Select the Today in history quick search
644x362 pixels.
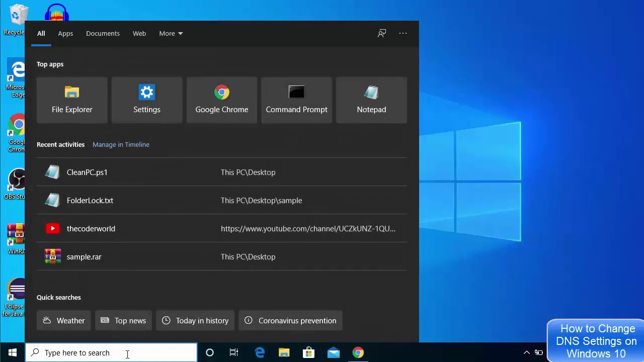195,320
